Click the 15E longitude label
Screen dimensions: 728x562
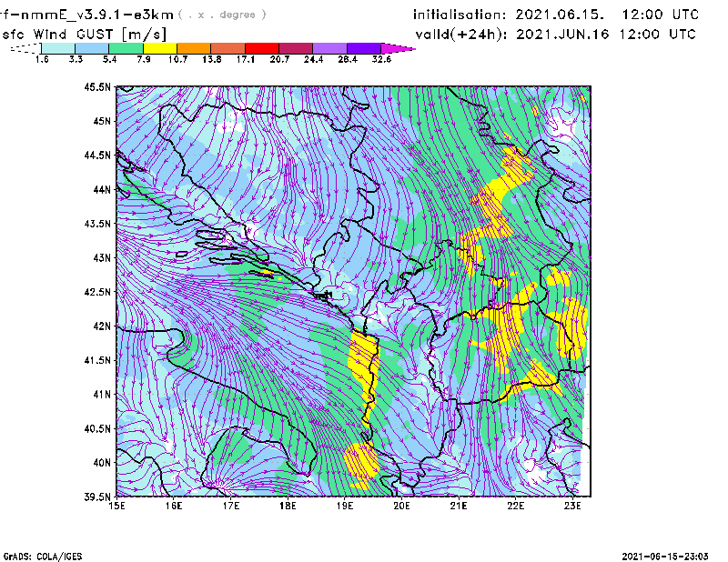point(116,506)
